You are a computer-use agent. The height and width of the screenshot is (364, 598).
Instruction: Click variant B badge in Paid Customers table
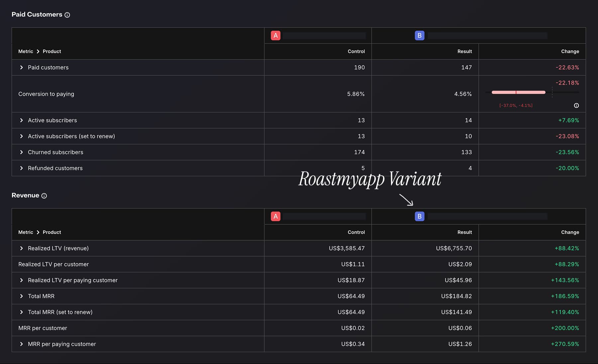click(420, 36)
